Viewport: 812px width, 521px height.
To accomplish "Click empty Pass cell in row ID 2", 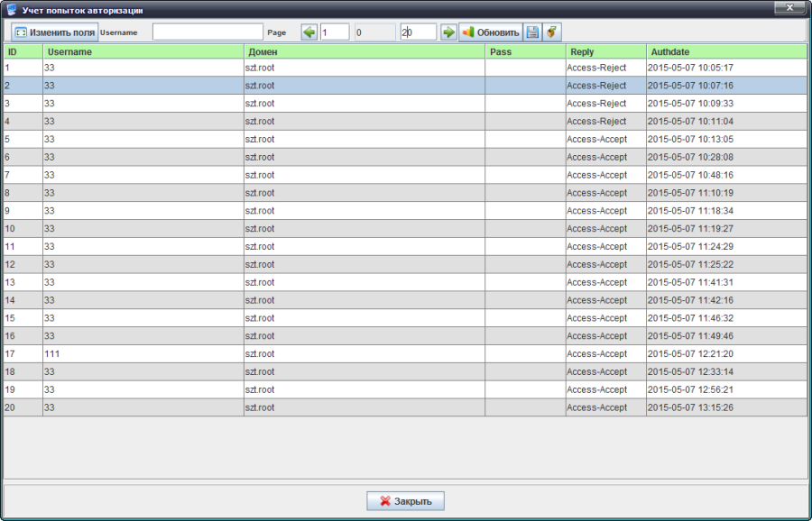I will pos(526,86).
